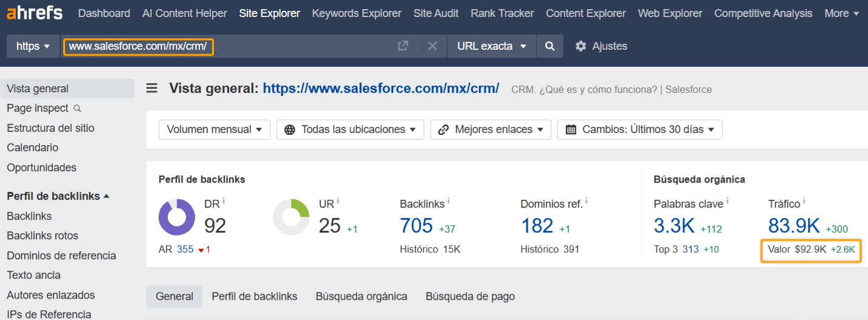Open the URL exacta mode dropdown

[492, 46]
